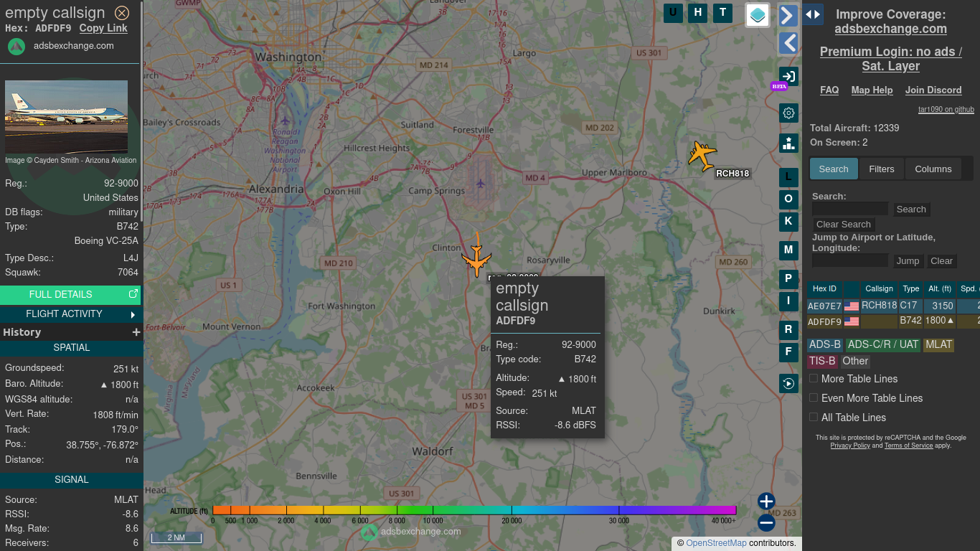The width and height of the screenshot is (980, 551).
Task: Sort table by Alt. (ft) column
Action: click(939, 289)
